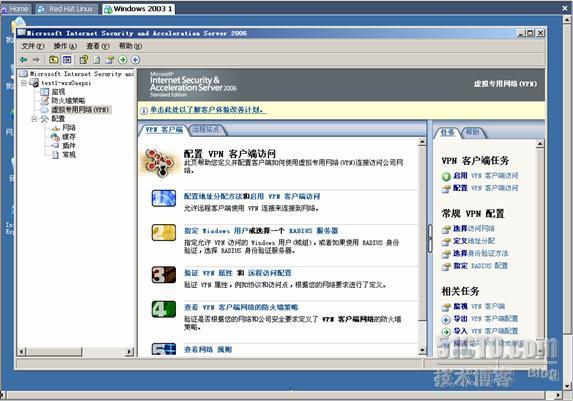Click the console tree horizontal scrollbar right arrow
The image size is (573, 401).
(x=129, y=352)
